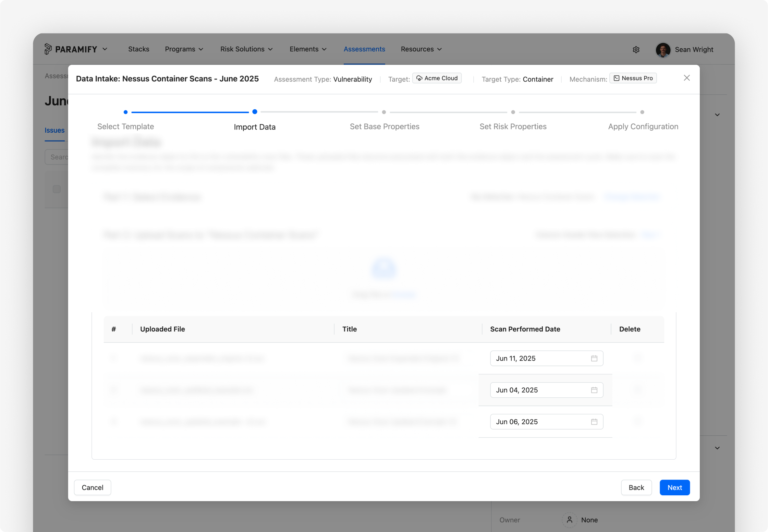Screen dimensions: 768x532
Task: Expand the Resources menu
Action: (421, 49)
